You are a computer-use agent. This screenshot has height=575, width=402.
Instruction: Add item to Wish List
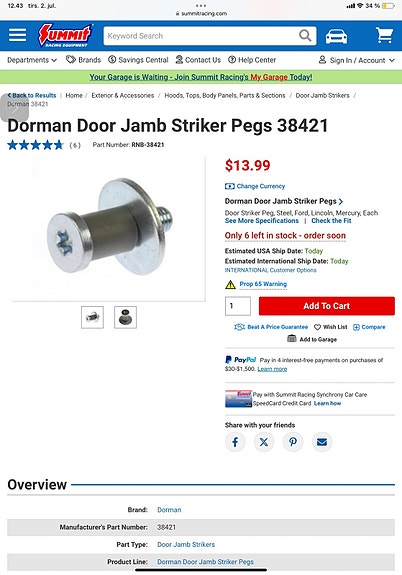(x=330, y=327)
